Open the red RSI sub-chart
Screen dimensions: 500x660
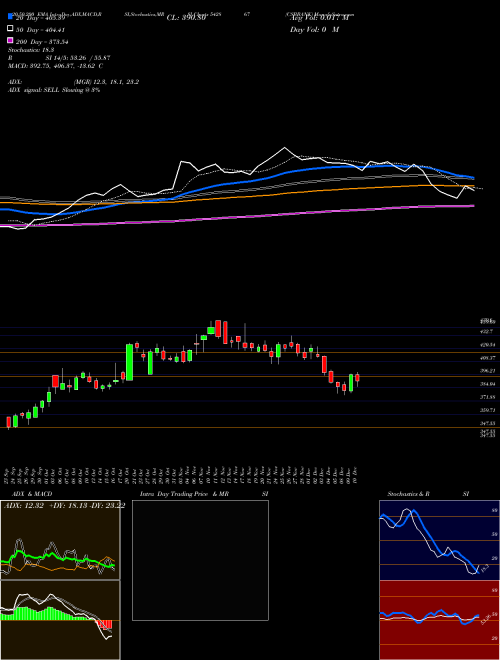tap(439, 620)
